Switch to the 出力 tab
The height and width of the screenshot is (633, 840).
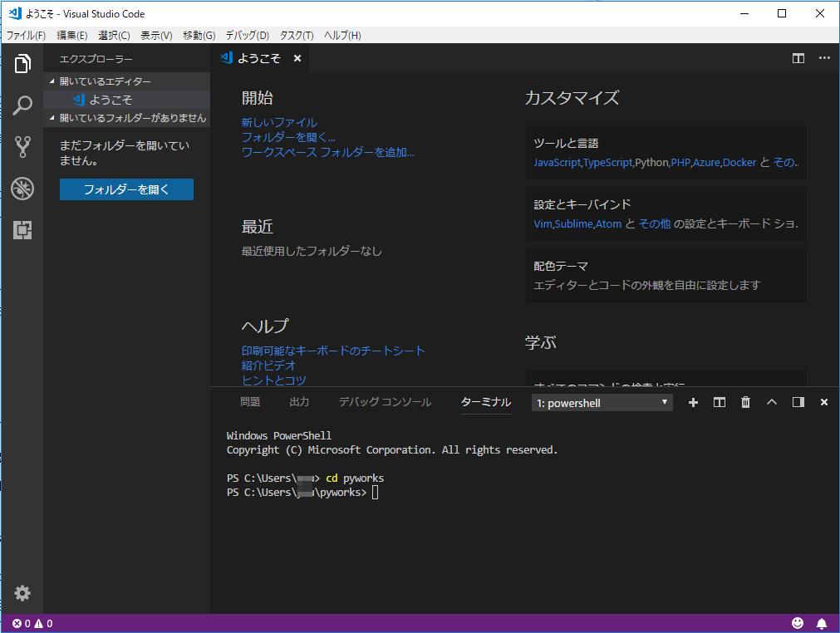click(x=299, y=402)
